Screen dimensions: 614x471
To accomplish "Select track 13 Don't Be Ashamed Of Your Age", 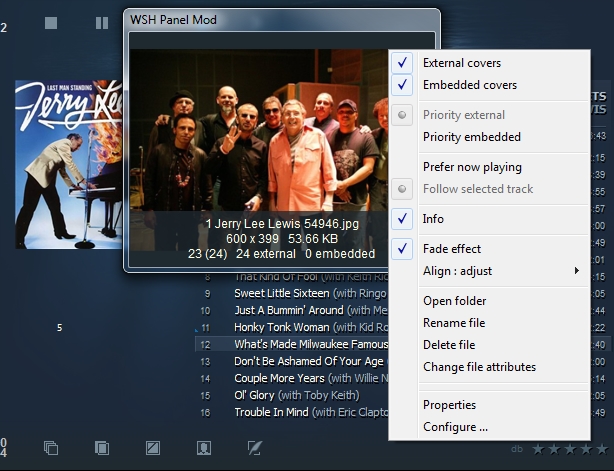I will pyautogui.click(x=308, y=361).
